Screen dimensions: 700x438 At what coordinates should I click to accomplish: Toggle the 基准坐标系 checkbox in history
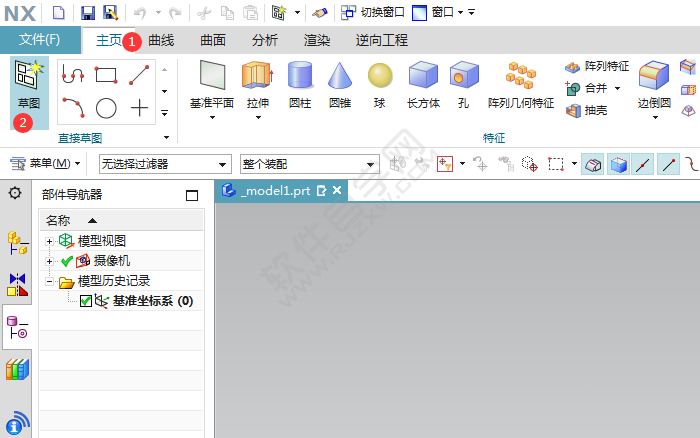tap(86, 301)
